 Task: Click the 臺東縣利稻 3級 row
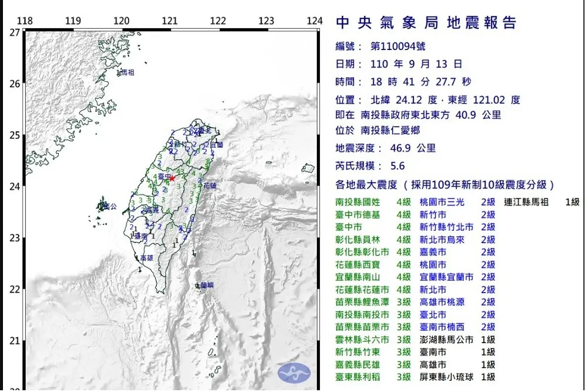tap(373, 377)
